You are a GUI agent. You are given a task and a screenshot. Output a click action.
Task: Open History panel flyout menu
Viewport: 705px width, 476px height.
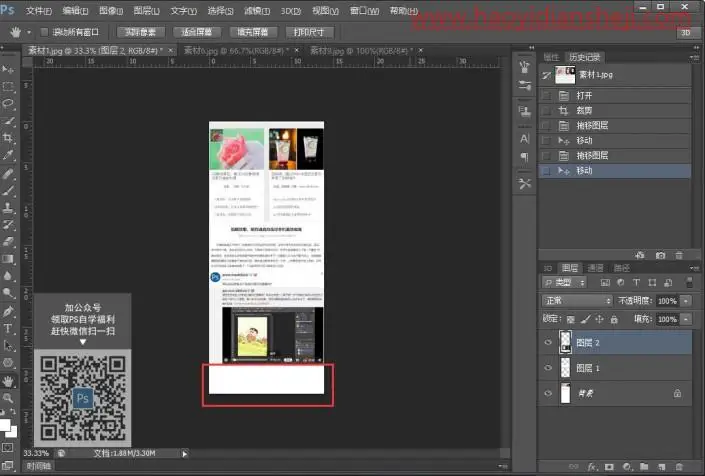coord(693,57)
